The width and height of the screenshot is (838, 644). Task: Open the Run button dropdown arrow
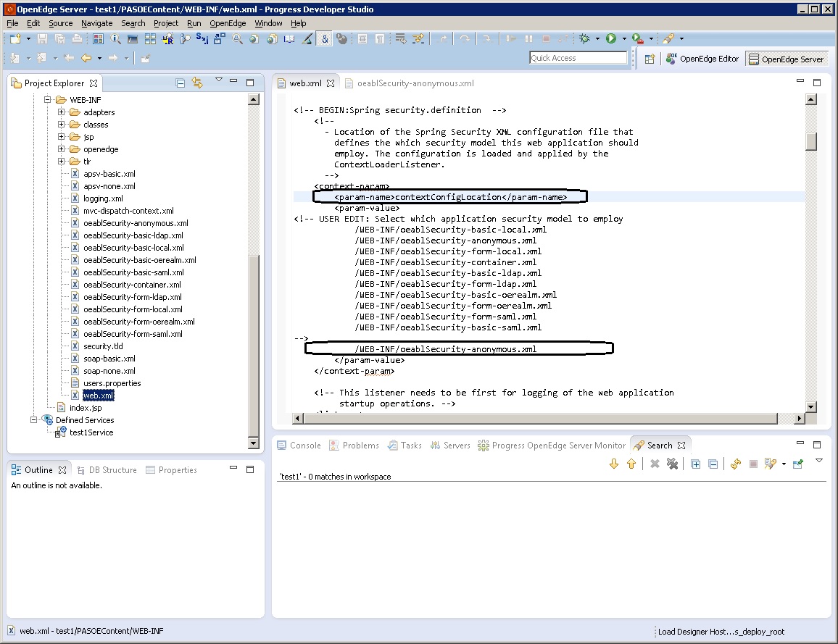(623, 39)
